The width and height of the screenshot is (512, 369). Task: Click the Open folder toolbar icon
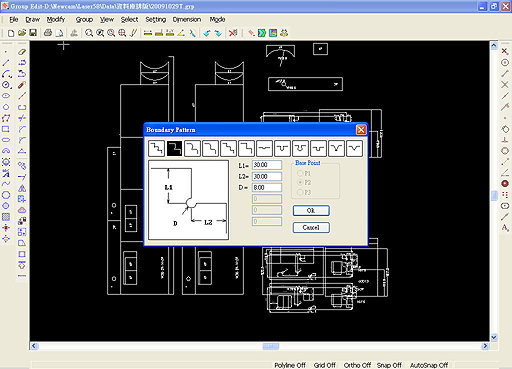coord(22,33)
